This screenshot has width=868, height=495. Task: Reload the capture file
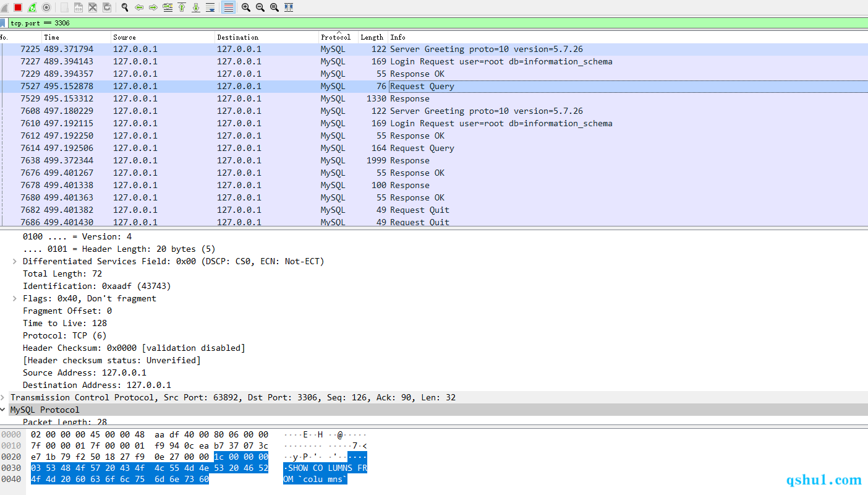107,7
